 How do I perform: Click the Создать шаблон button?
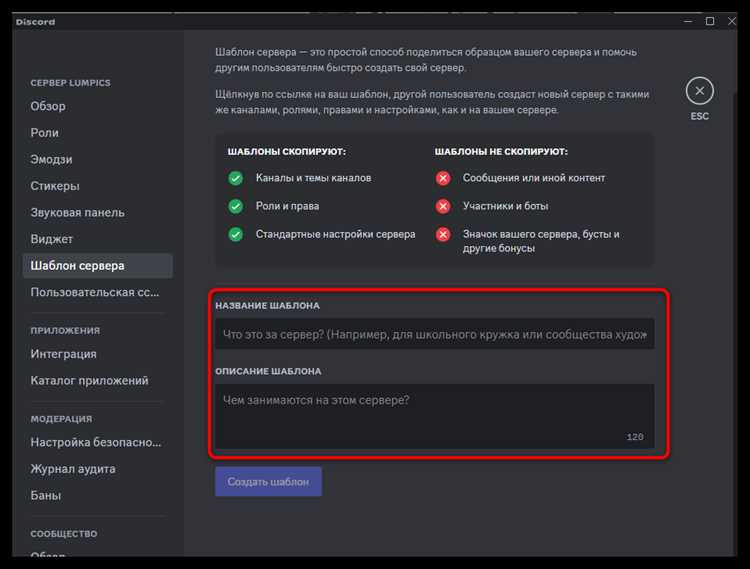click(268, 481)
